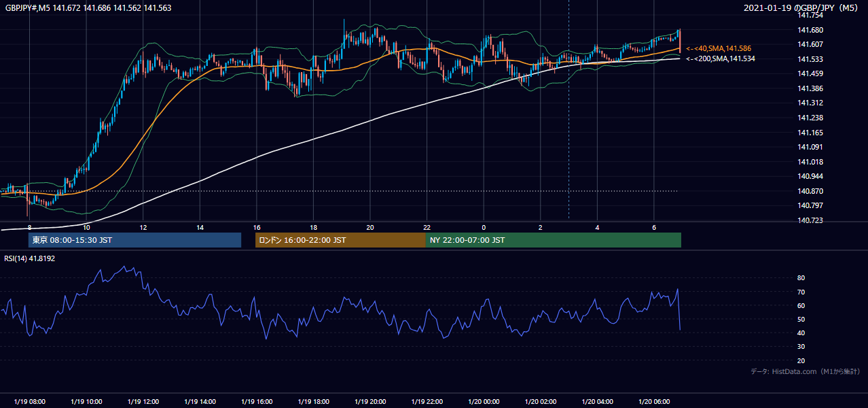Click the bottom time label 1/19 10:00

click(x=86, y=402)
